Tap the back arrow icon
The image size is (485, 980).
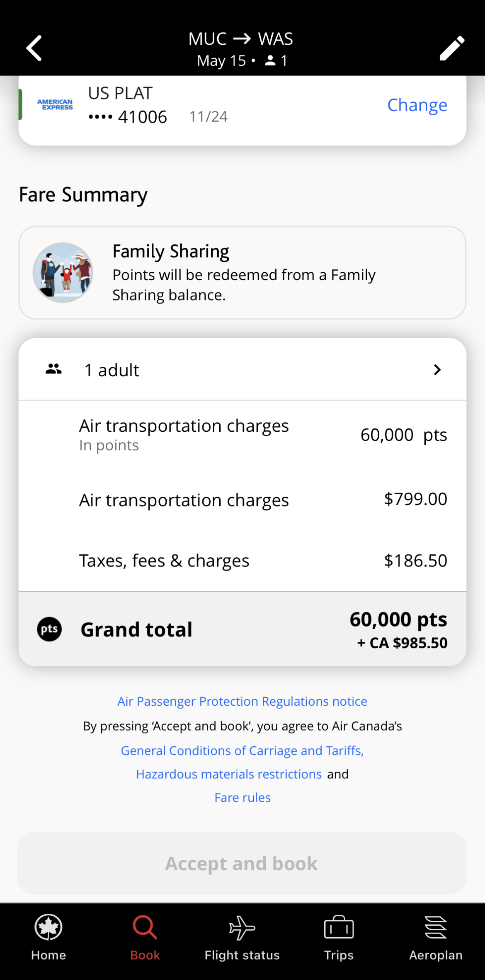(x=34, y=48)
